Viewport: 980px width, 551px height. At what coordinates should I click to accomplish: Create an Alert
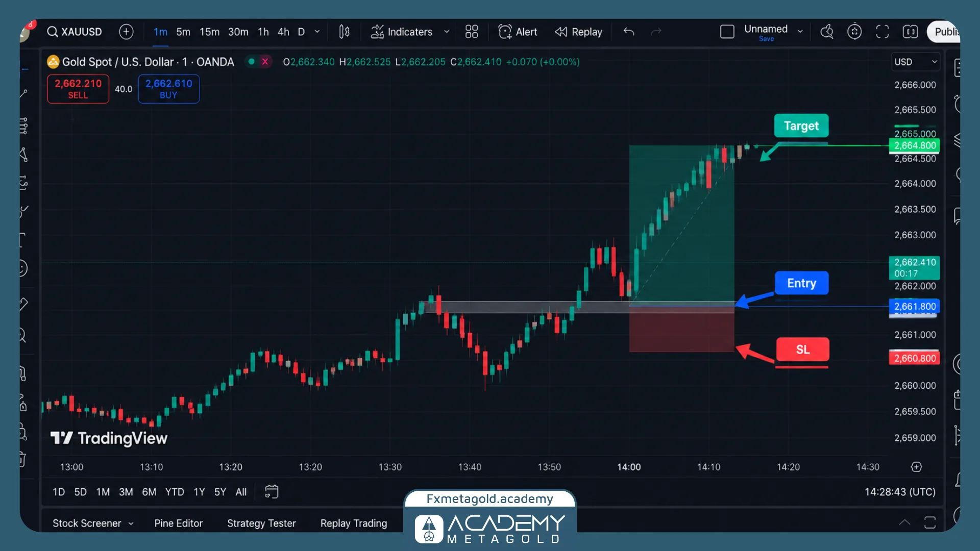(518, 32)
